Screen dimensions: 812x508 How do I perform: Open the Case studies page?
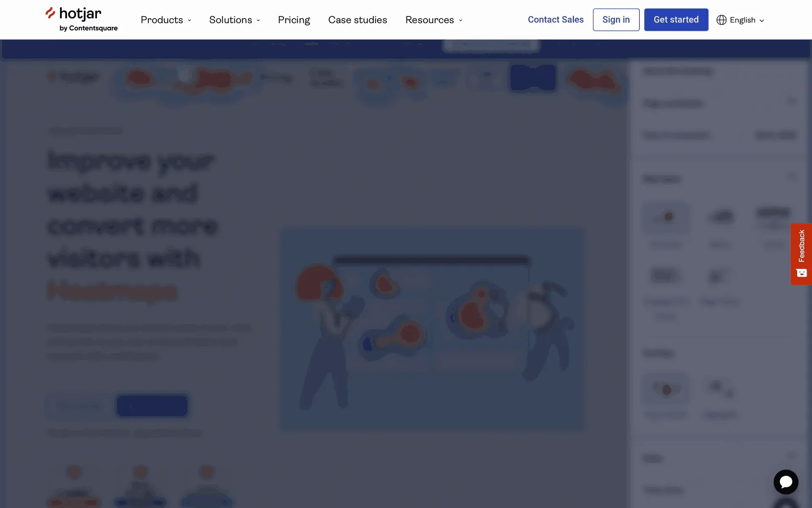pyautogui.click(x=357, y=20)
